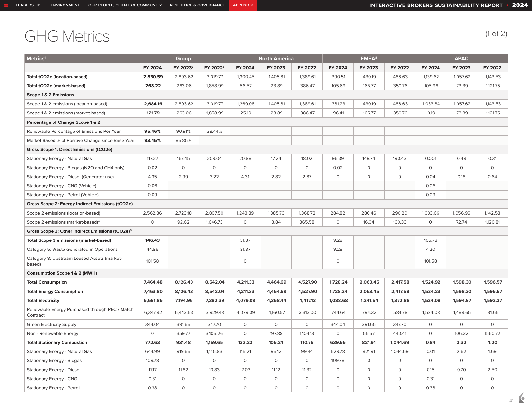Click the Metrics header cell
Image resolution: width=532 pixels, height=411 pixels.
pos(81,58)
